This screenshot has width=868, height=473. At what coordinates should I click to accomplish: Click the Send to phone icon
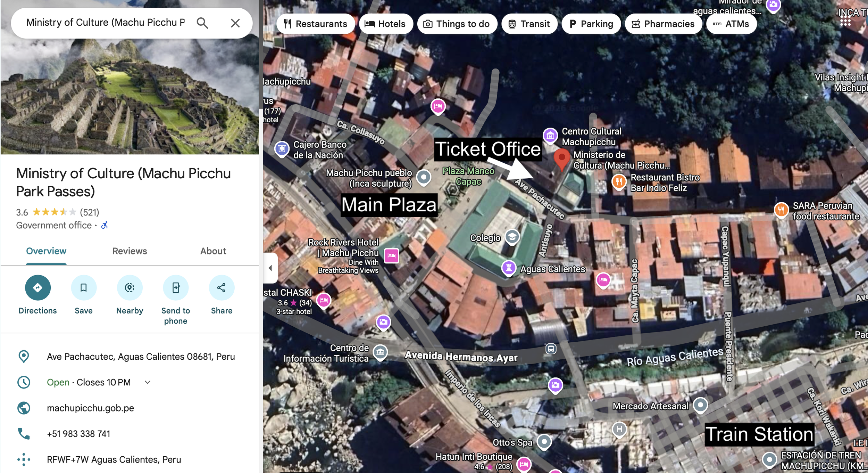[176, 287]
